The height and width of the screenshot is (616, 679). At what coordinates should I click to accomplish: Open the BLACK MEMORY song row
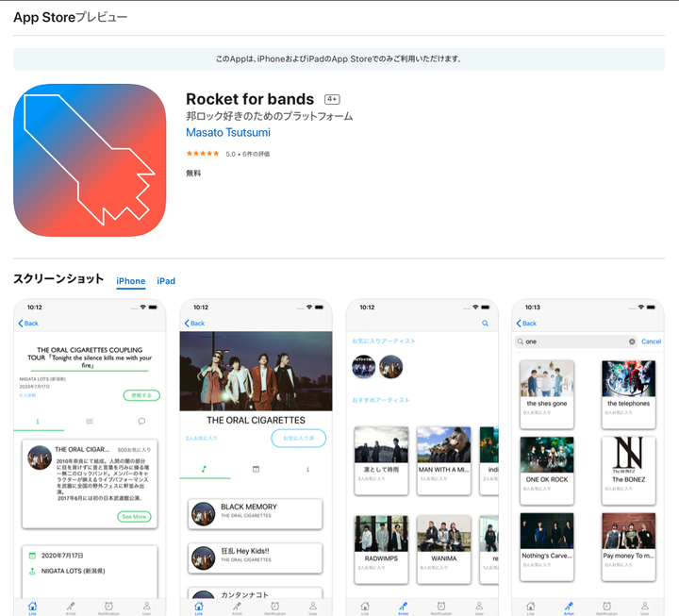(x=256, y=514)
